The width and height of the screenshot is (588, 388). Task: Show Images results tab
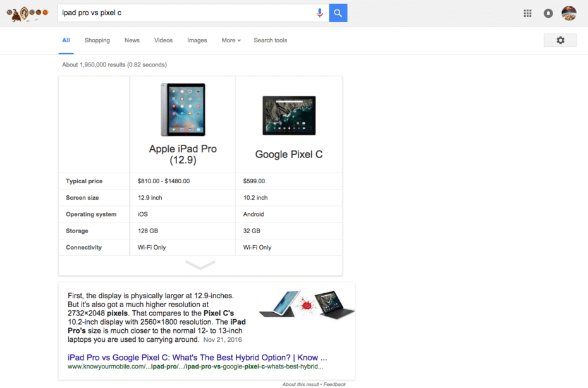tap(197, 40)
